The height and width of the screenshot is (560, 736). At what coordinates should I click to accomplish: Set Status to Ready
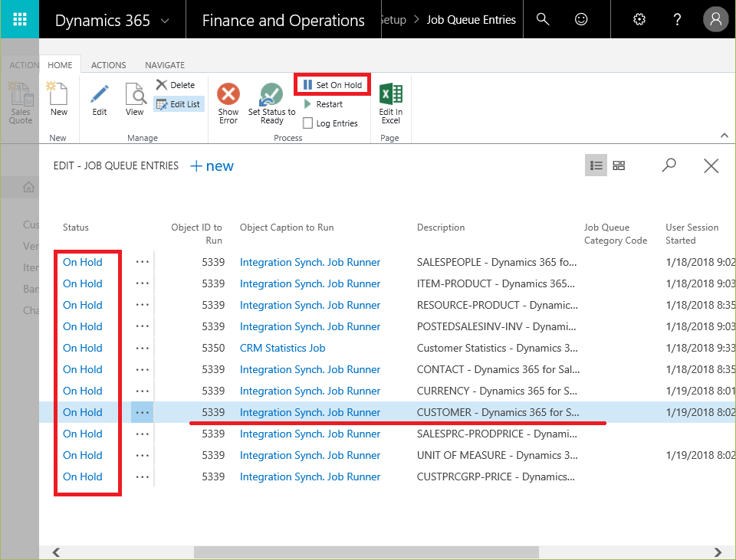pos(271,103)
